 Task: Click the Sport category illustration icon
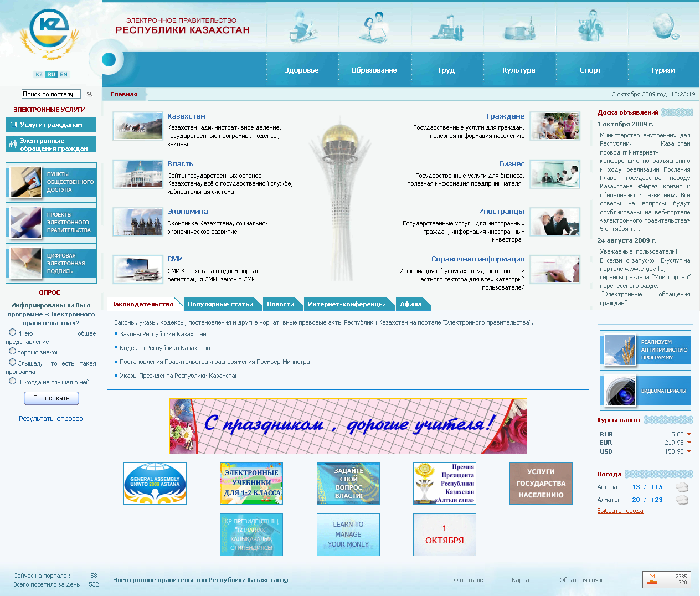point(591,25)
